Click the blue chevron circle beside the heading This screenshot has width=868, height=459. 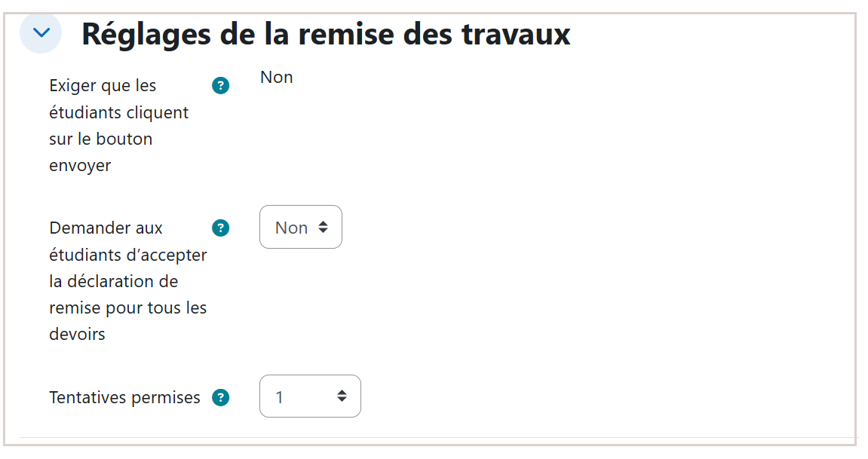click(41, 32)
